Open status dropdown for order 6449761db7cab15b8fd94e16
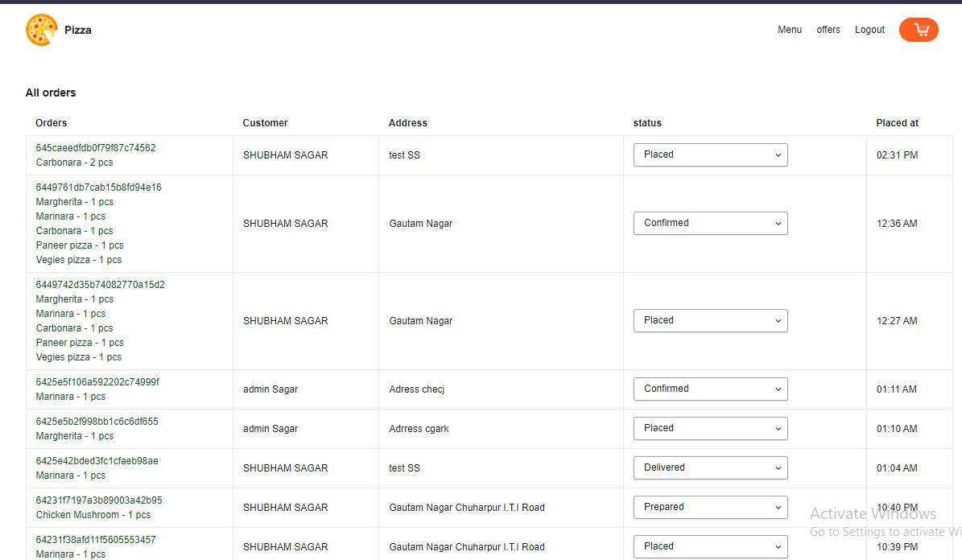Image resolution: width=962 pixels, height=560 pixels. [x=711, y=223]
